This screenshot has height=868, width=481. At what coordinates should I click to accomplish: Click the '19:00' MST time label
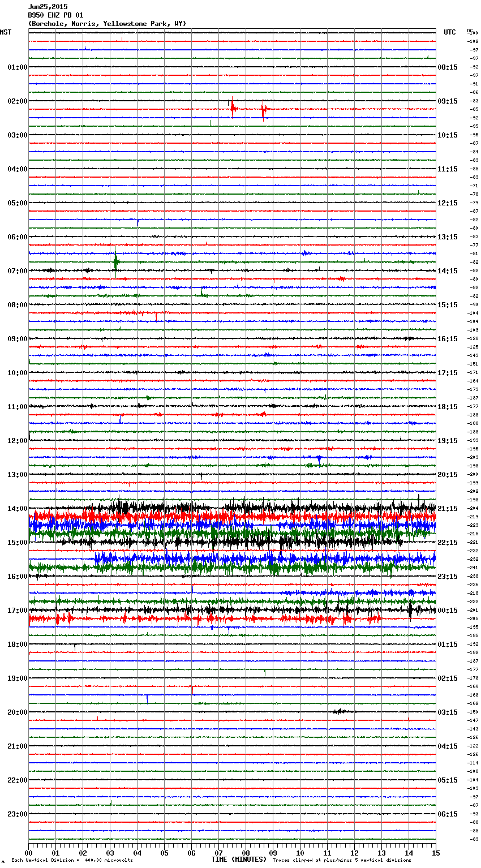pyautogui.click(x=18, y=678)
